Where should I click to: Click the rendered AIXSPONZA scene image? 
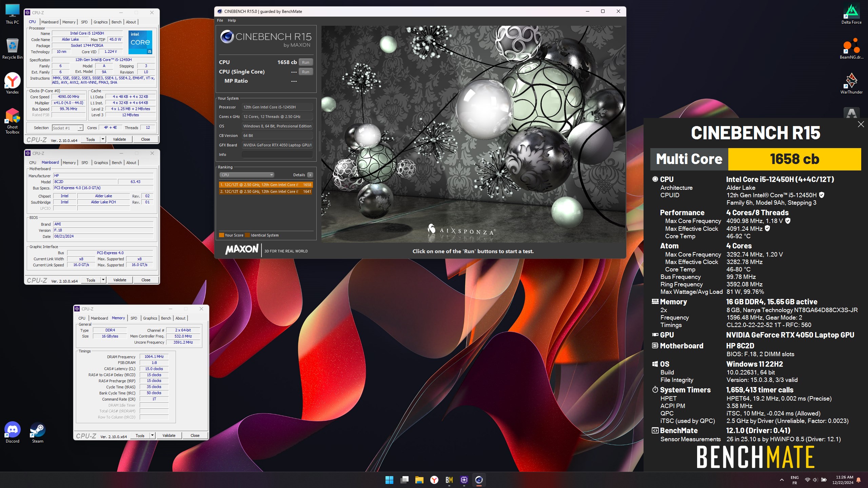tap(473, 134)
